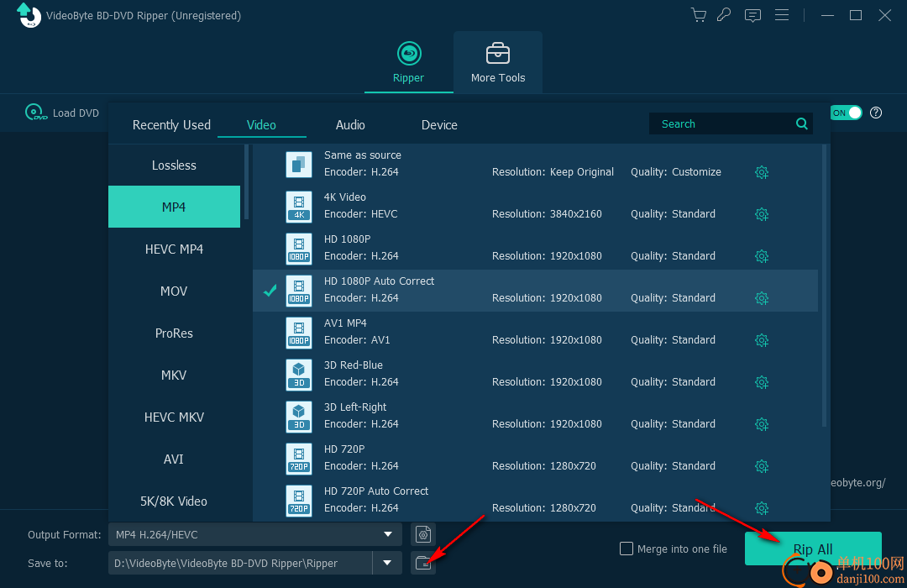Select the HD 1080P preset icon
907x588 pixels.
point(299,248)
